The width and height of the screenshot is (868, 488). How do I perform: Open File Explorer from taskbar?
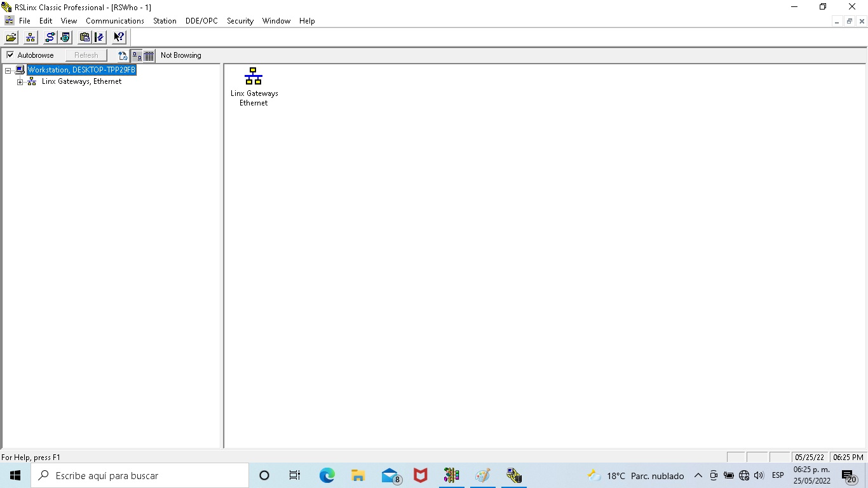[x=358, y=475]
